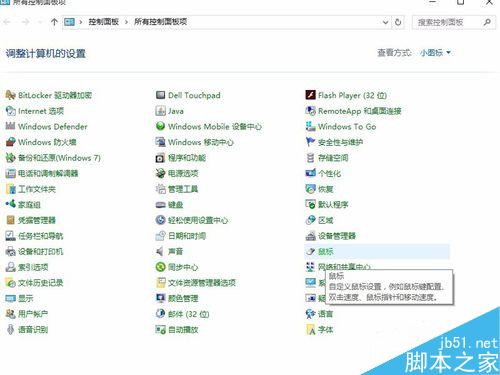500x375 pixels.
Task: Open the Dell Touchpad icon
Action: (x=160, y=95)
